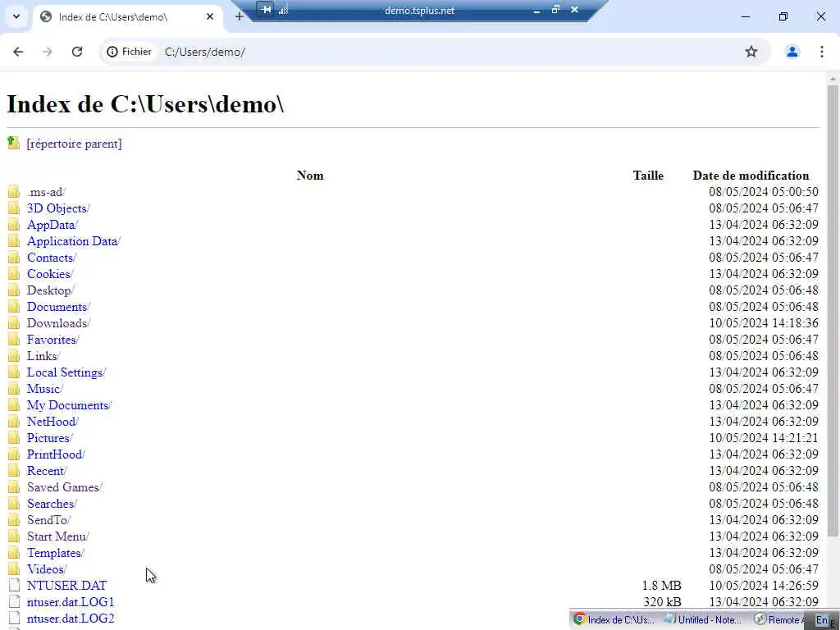Screen dimensions: 840x630
Task: Click the En language indicator in taskbar
Action: click(822, 620)
